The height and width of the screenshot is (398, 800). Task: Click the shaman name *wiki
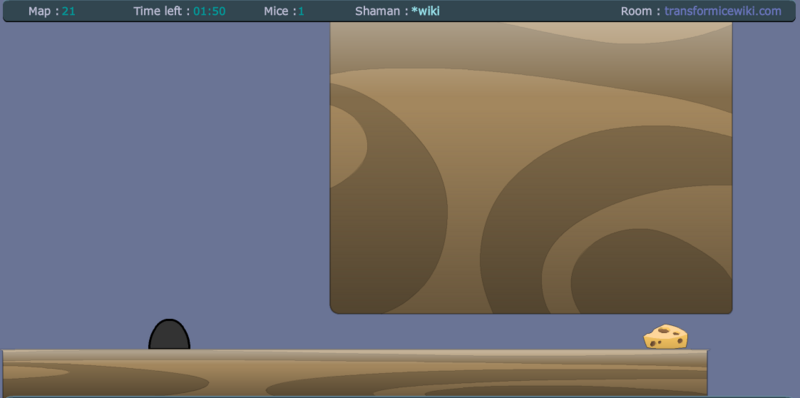pyautogui.click(x=426, y=11)
